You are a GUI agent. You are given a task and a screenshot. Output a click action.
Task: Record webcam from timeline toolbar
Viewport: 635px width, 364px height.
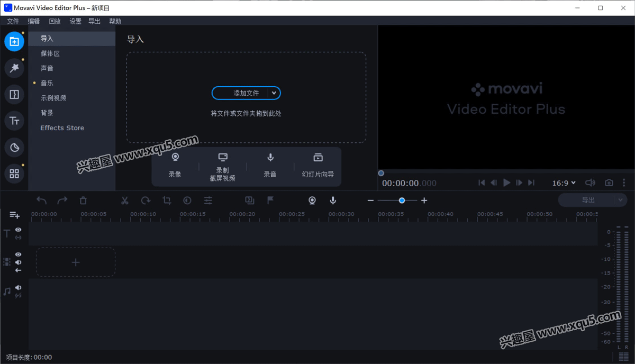coord(312,201)
